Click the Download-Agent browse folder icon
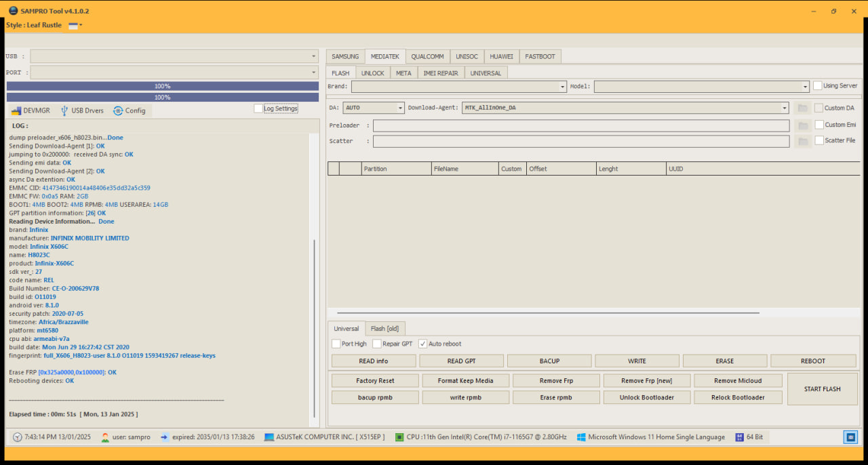This screenshot has width=868, height=465. pos(803,108)
